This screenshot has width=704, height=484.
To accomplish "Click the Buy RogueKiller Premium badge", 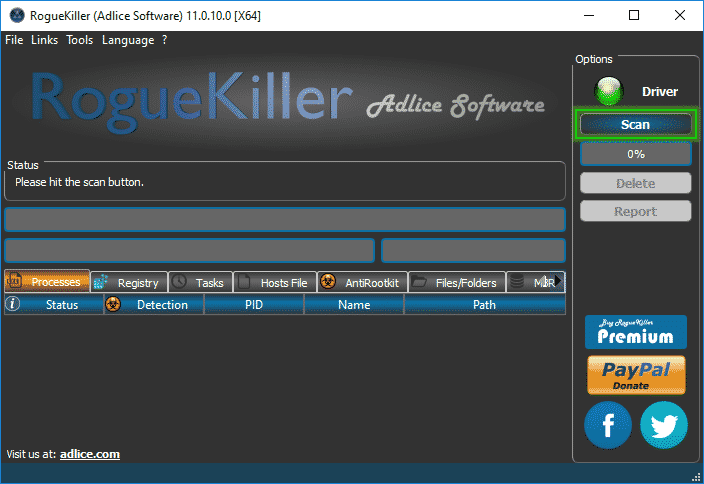I will 635,332.
